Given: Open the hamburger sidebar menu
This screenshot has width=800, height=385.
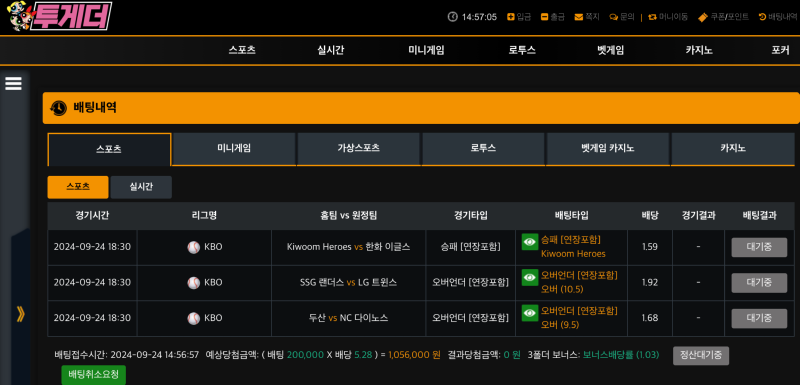Looking at the screenshot, I should pyautogui.click(x=13, y=84).
